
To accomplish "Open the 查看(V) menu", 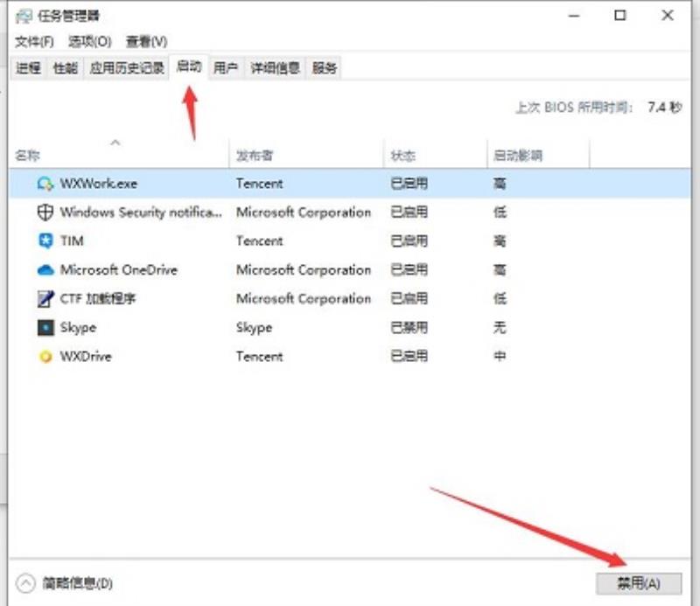I will [146, 42].
